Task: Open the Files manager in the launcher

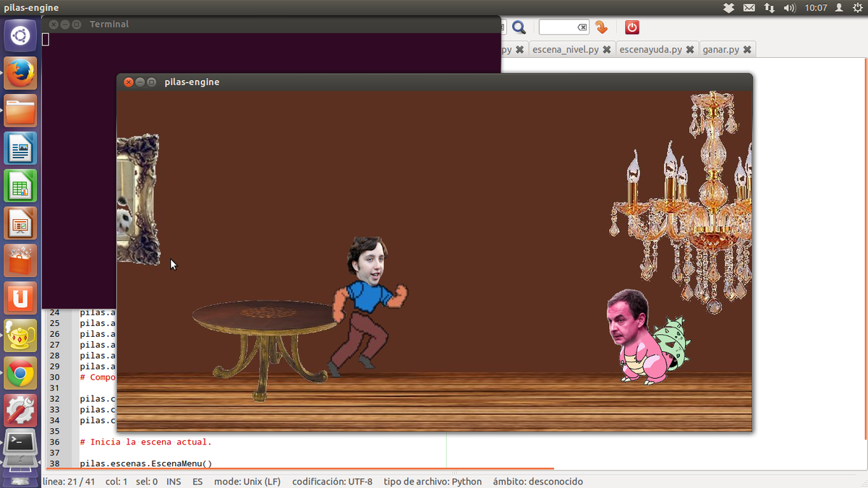Action: coord(20,111)
